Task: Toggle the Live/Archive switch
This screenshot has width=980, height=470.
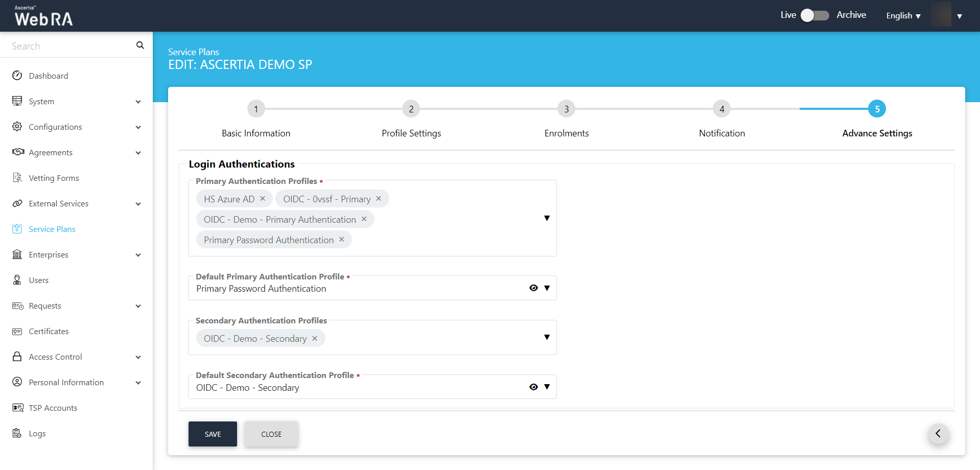Action: (x=814, y=15)
